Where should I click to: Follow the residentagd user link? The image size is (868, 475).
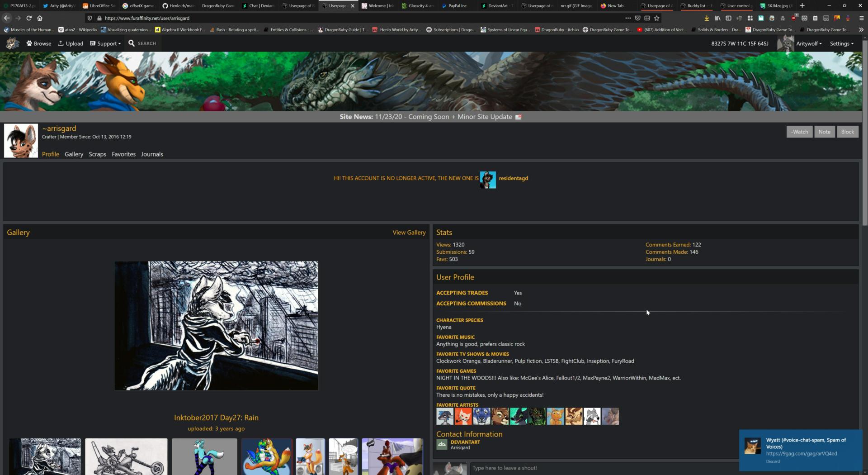(x=513, y=178)
